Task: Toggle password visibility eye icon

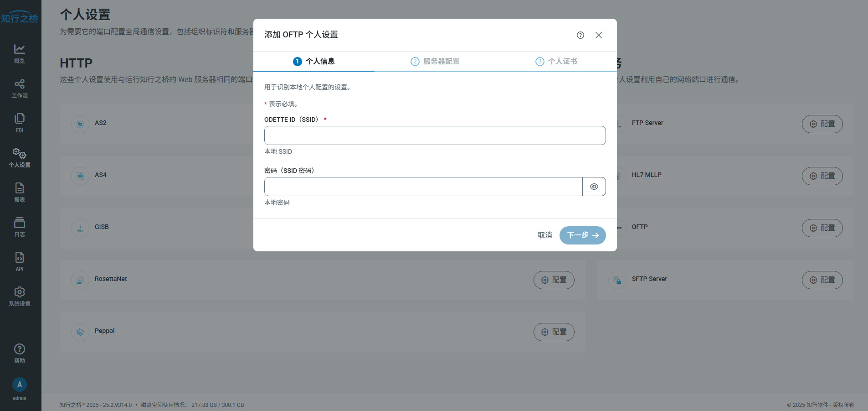Action: (x=594, y=187)
